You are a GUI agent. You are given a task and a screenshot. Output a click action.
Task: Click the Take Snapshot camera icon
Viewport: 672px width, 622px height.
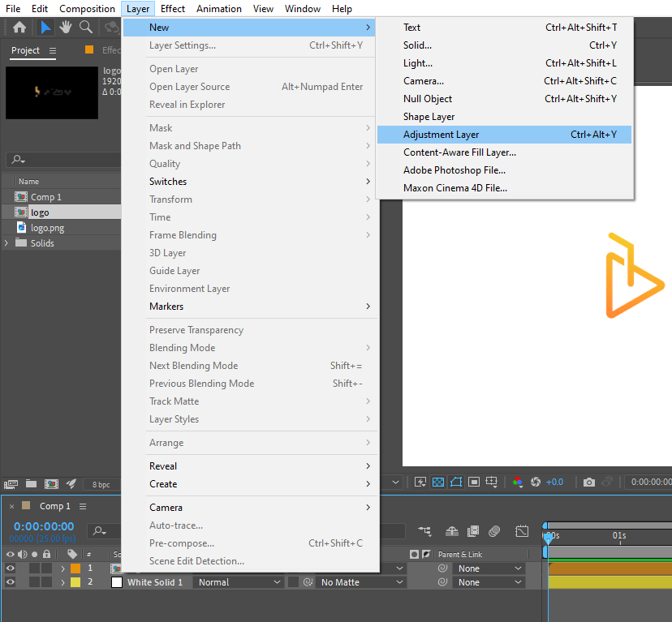tap(589, 482)
